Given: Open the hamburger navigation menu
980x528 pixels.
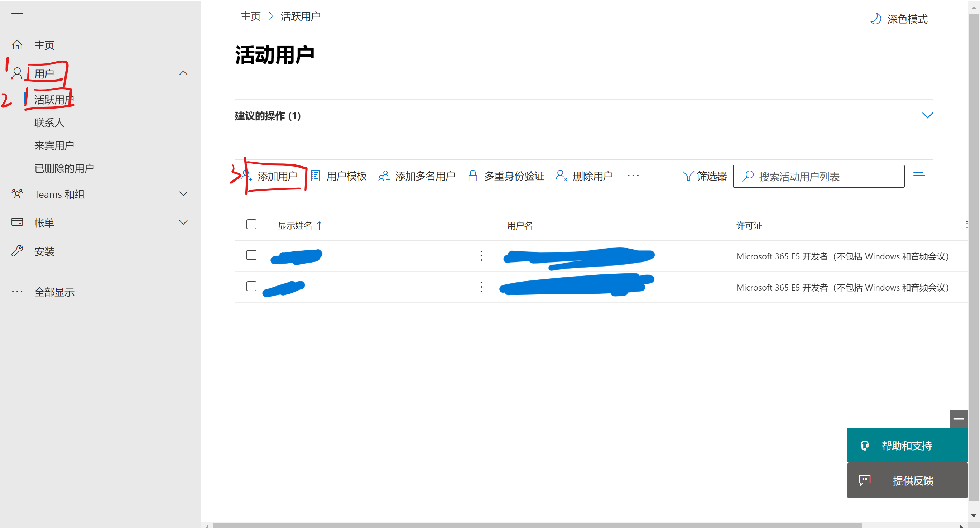Looking at the screenshot, I should (x=17, y=16).
